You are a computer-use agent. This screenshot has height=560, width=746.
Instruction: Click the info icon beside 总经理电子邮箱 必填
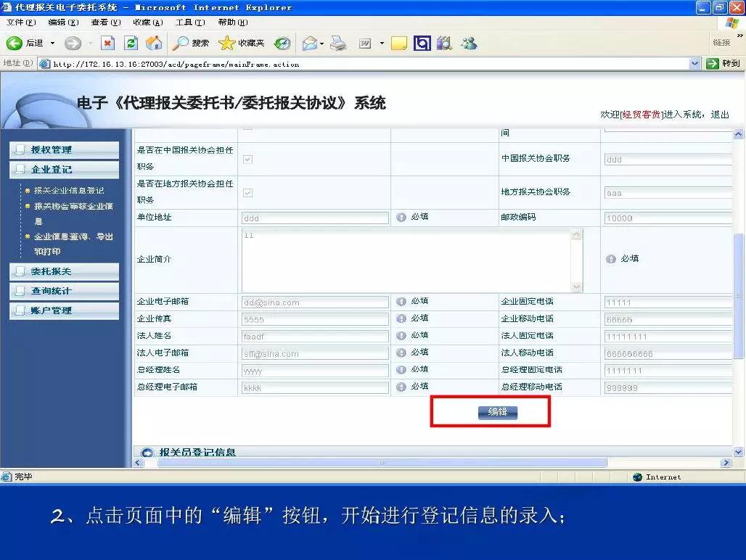(x=401, y=387)
